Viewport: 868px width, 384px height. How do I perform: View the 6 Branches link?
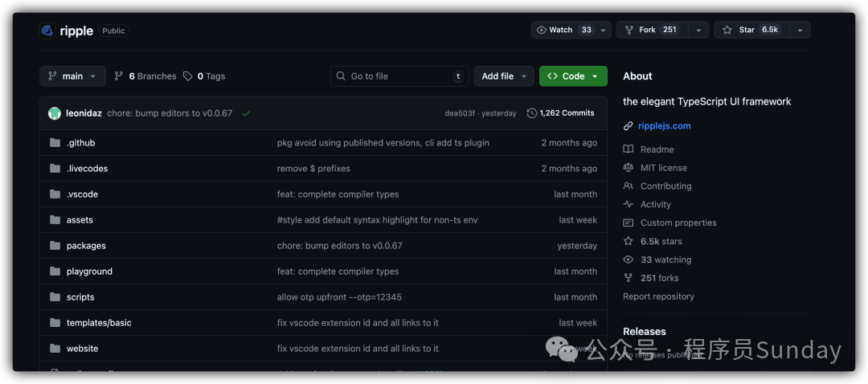(x=145, y=76)
